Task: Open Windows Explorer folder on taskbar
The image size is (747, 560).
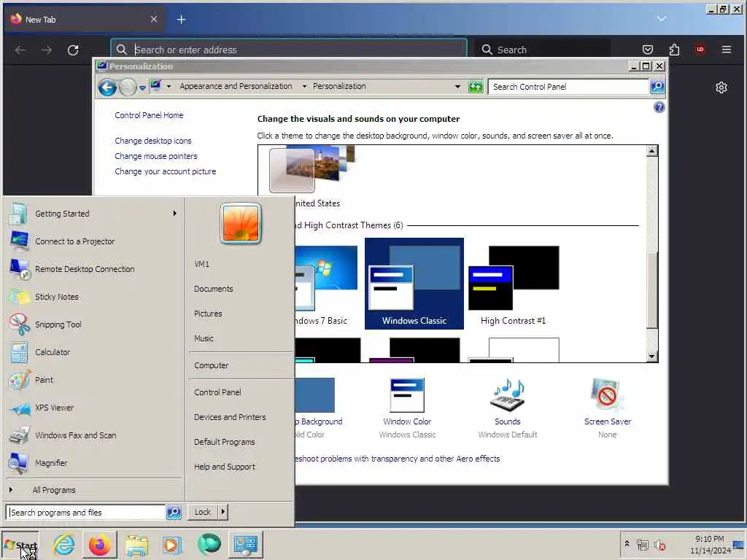Action: (x=136, y=545)
